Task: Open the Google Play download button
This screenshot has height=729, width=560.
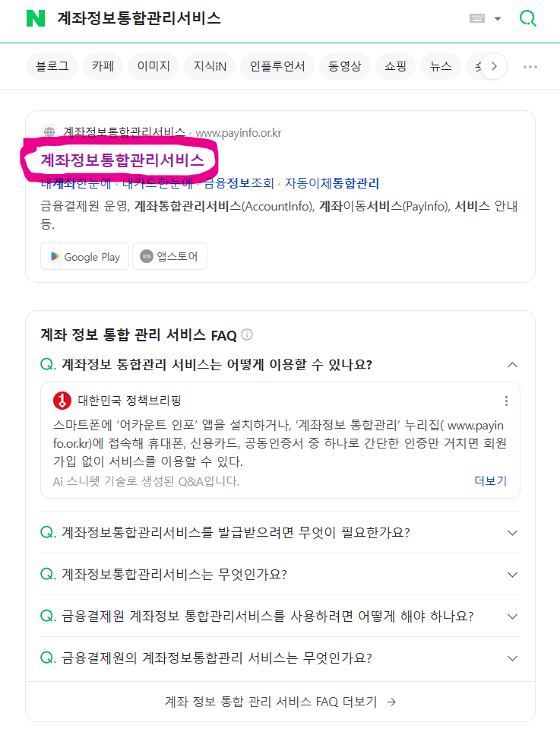Action: (x=84, y=256)
